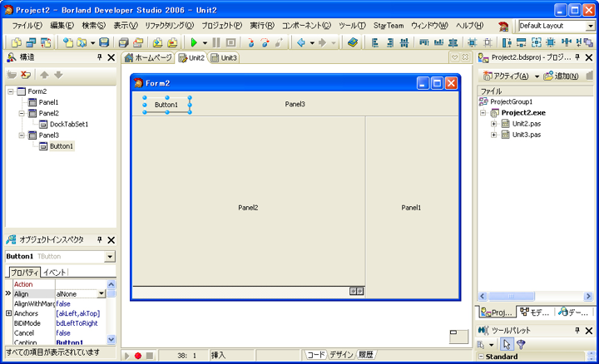Click the help book icon in toolbar
The width and height of the screenshot is (599, 364).
tap(353, 42)
